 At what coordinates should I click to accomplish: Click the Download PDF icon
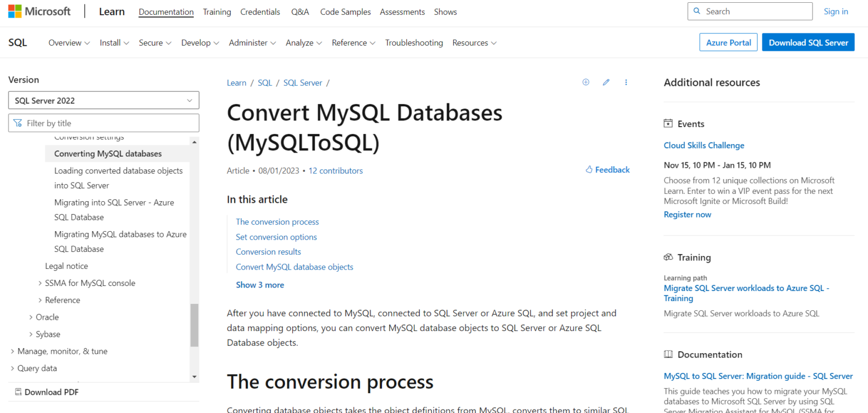point(18,392)
